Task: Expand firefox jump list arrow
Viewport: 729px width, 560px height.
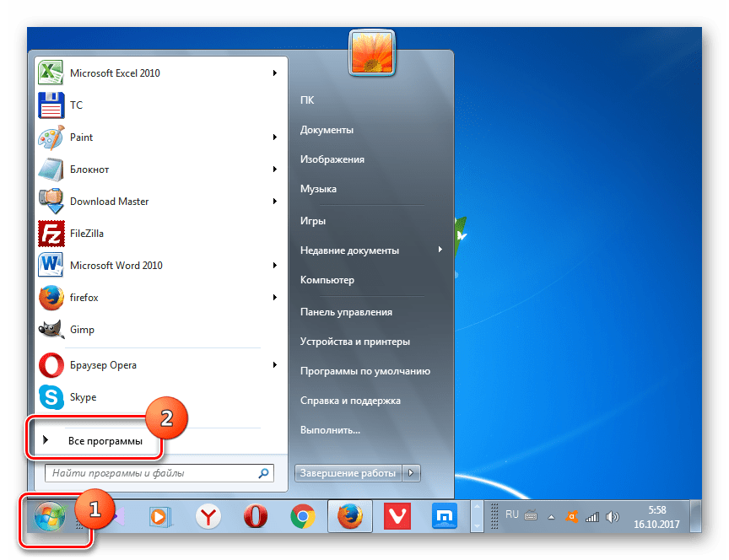Action: click(275, 298)
